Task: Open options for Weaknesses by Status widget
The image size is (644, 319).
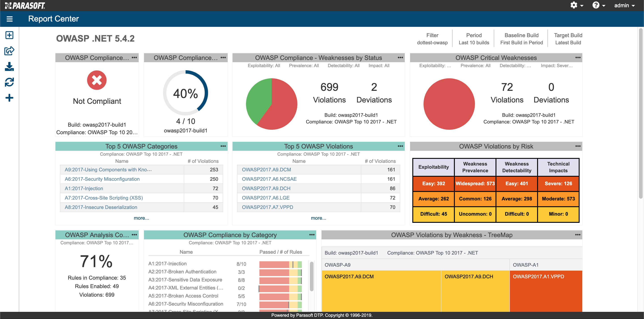Action: tap(400, 57)
